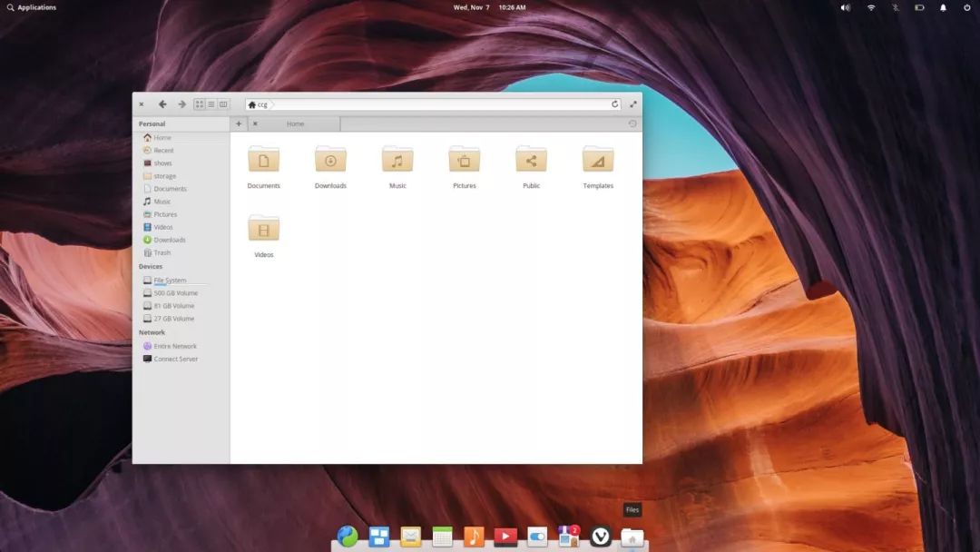Open the Music folder in the file grid
Viewport: 980px width, 552px height.
397,160
